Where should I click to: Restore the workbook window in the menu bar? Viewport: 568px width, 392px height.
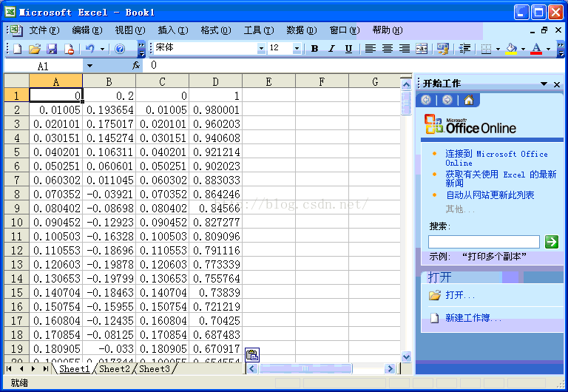(544, 30)
